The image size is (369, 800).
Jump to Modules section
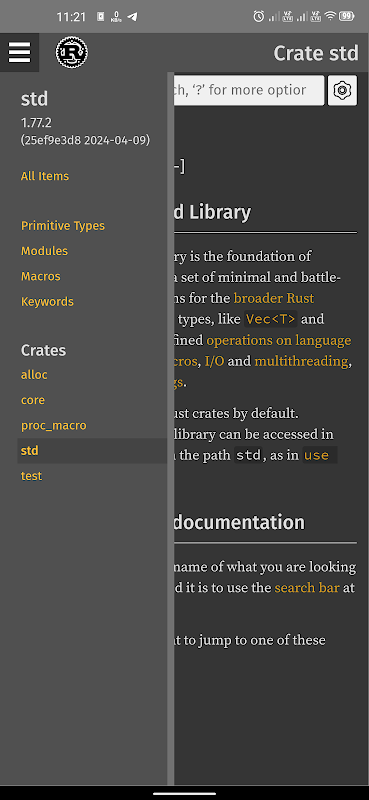pyautogui.click(x=44, y=251)
